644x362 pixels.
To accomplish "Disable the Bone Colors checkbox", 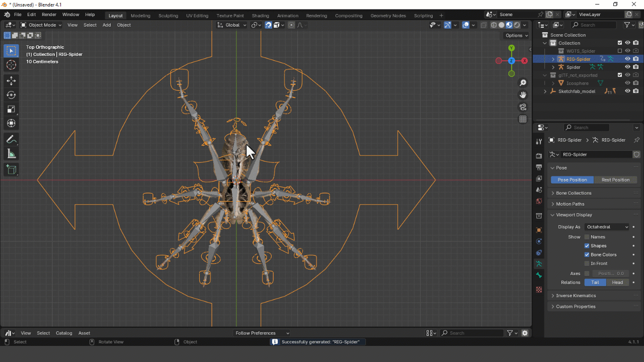I will tap(587, 254).
